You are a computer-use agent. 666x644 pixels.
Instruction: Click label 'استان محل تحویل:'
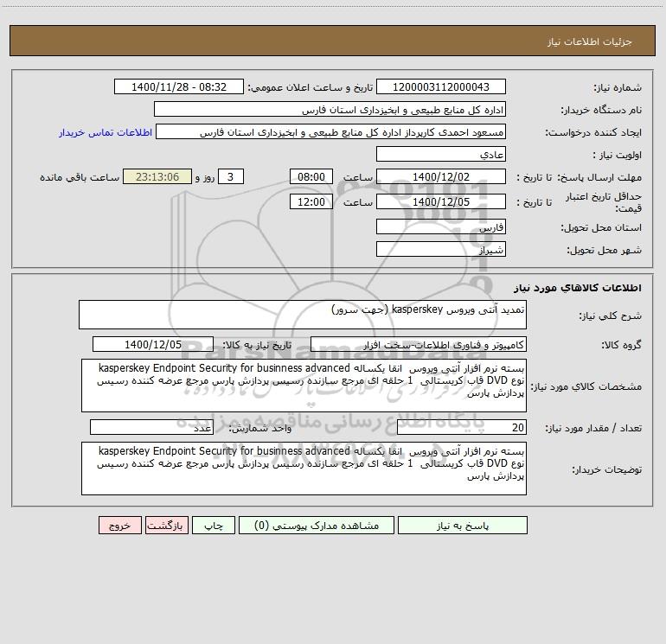pyautogui.click(x=601, y=228)
